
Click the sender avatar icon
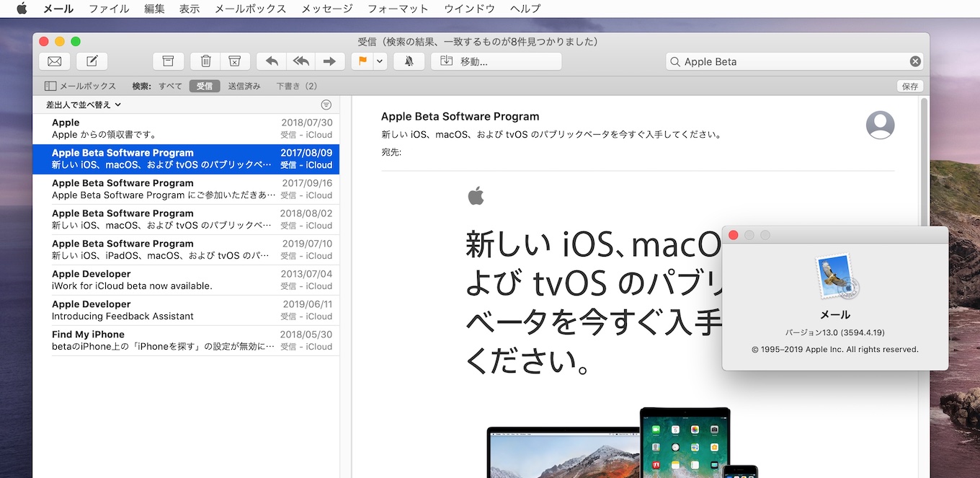880,125
